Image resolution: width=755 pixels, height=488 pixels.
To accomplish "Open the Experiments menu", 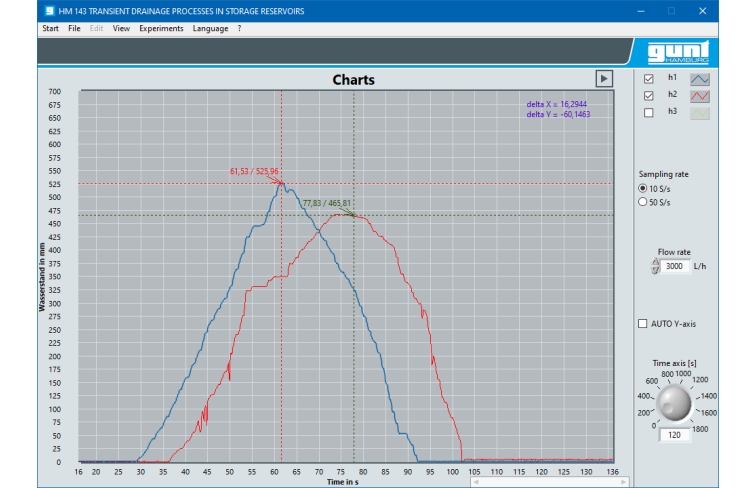I will [x=161, y=28].
